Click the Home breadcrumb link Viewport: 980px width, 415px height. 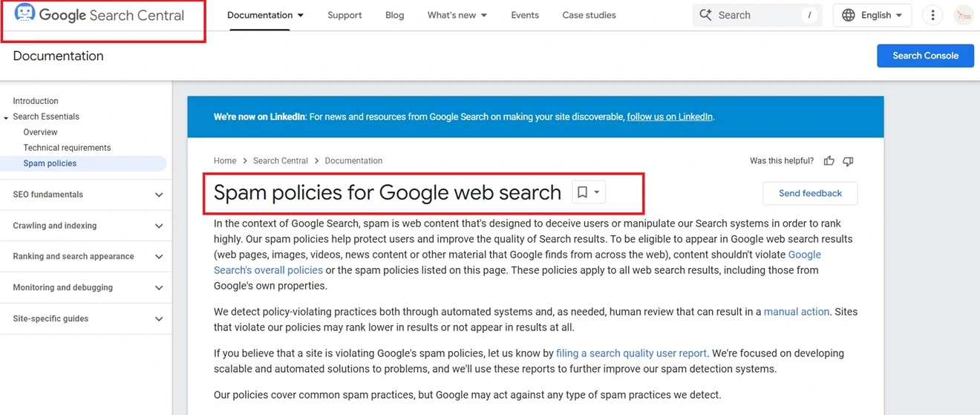coord(225,160)
